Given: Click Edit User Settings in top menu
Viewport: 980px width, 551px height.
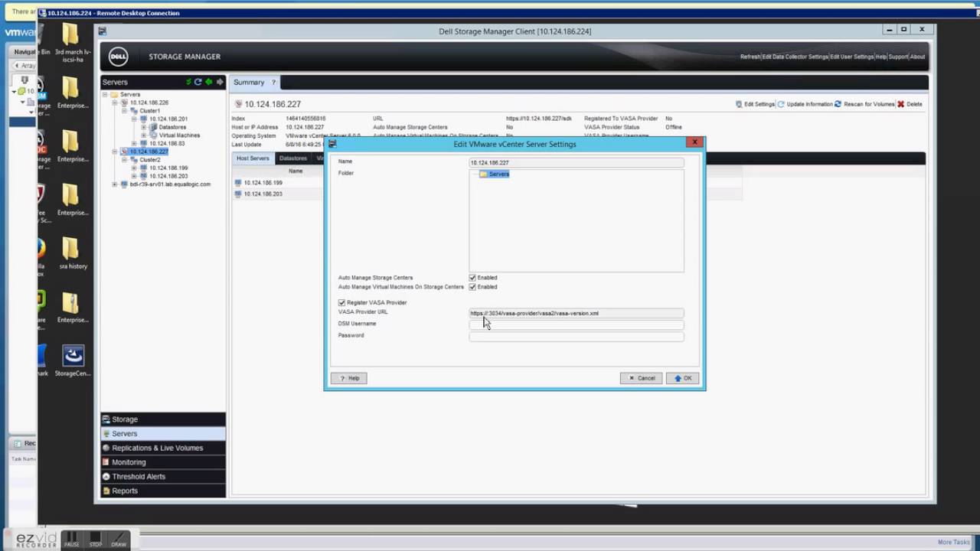Looking at the screenshot, I should [x=852, y=57].
